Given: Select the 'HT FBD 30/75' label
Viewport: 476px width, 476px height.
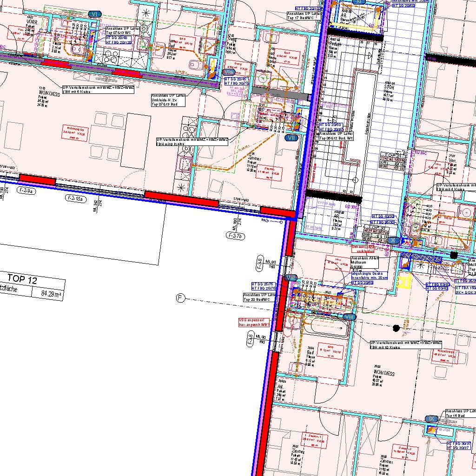Looking at the screenshot, I should coord(236,83).
